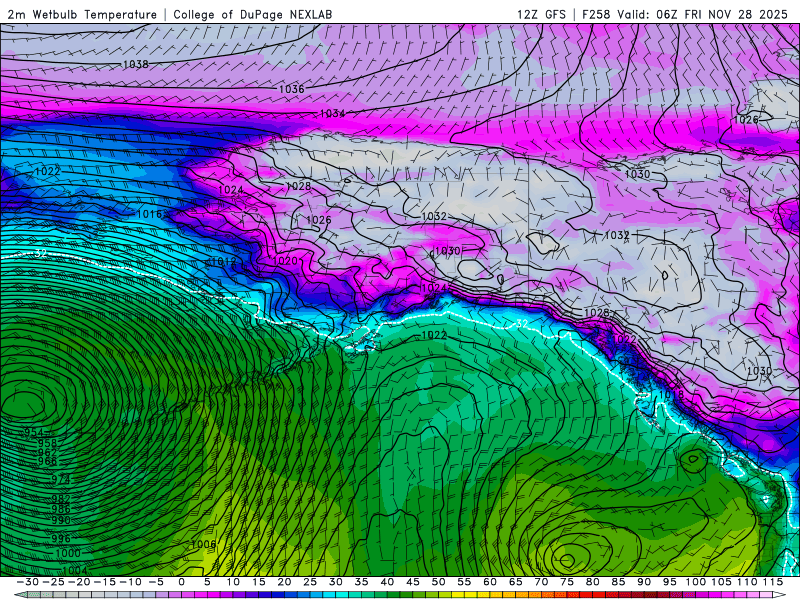Click the 90 value on the color scale
800x600 pixels.
pos(644,582)
